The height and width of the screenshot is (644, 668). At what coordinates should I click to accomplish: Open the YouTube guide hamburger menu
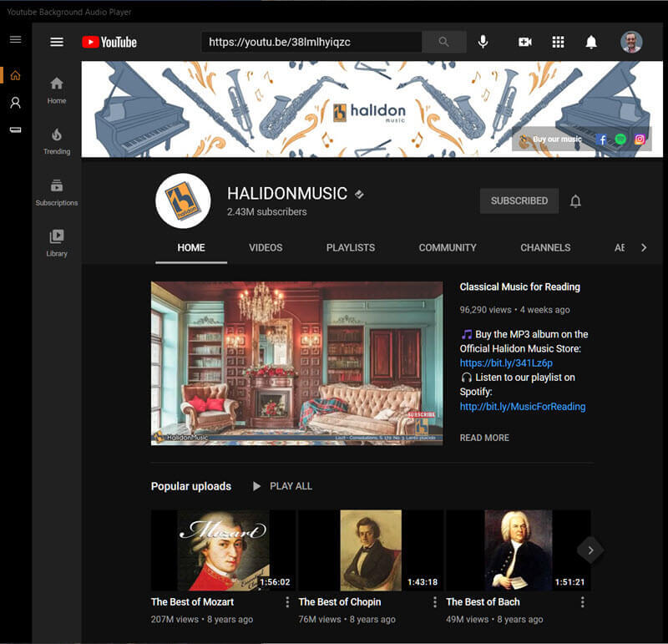(57, 42)
